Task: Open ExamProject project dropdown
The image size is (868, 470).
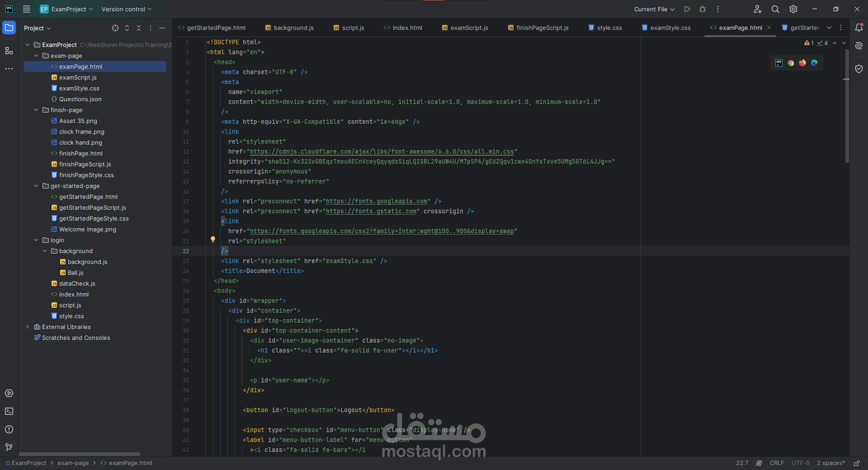Action: click(66, 9)
